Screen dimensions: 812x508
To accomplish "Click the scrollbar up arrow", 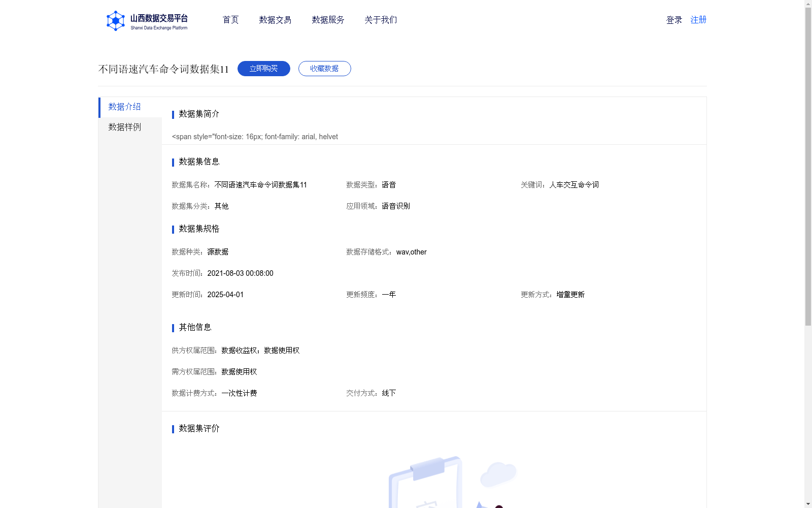I will [x=808, y=4].
